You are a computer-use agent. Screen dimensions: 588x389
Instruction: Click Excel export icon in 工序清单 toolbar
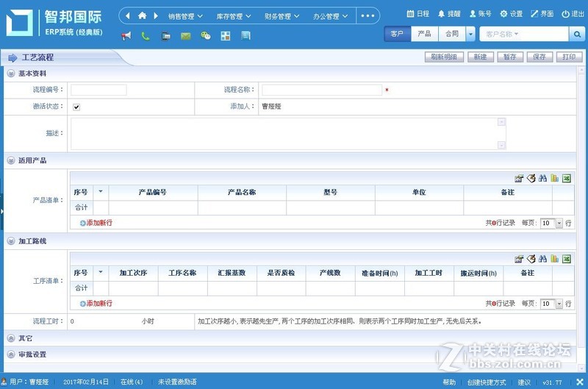[x=567, y=259]
